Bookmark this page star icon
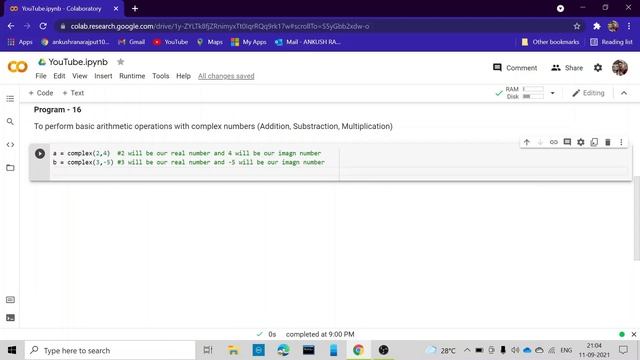Viewport: 640px width, 360px height. [x=576, y=26]
